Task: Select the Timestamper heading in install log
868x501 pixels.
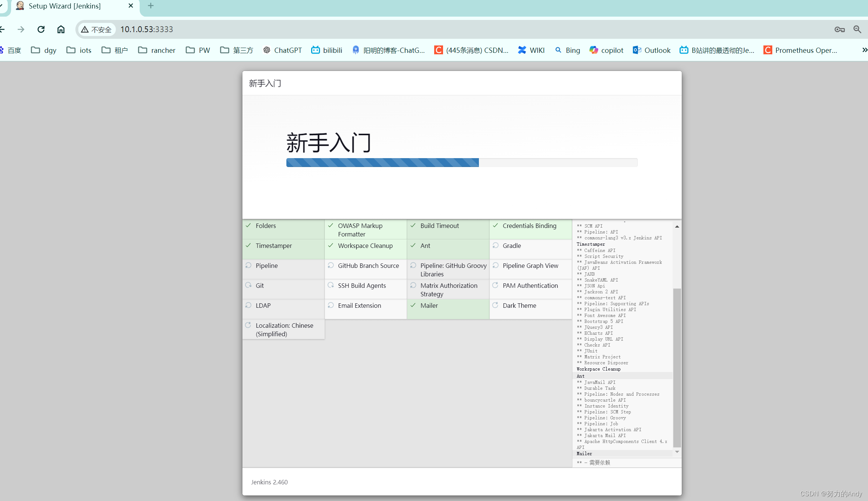Action: click(x=590, y=244)
